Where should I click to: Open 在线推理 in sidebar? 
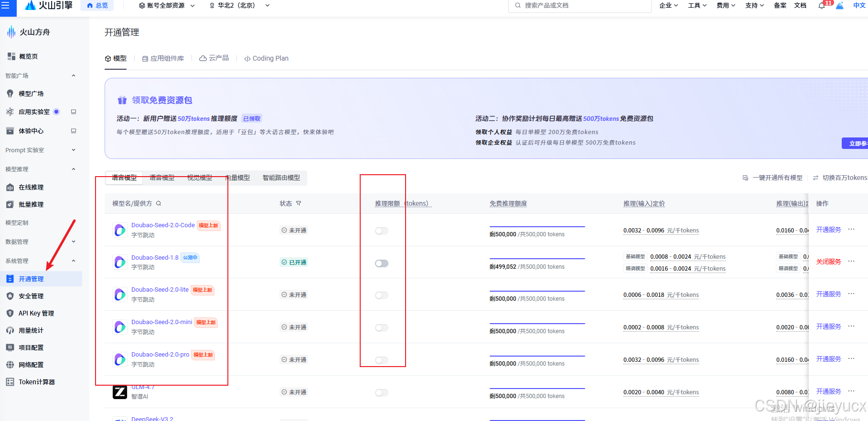[31, 187]
